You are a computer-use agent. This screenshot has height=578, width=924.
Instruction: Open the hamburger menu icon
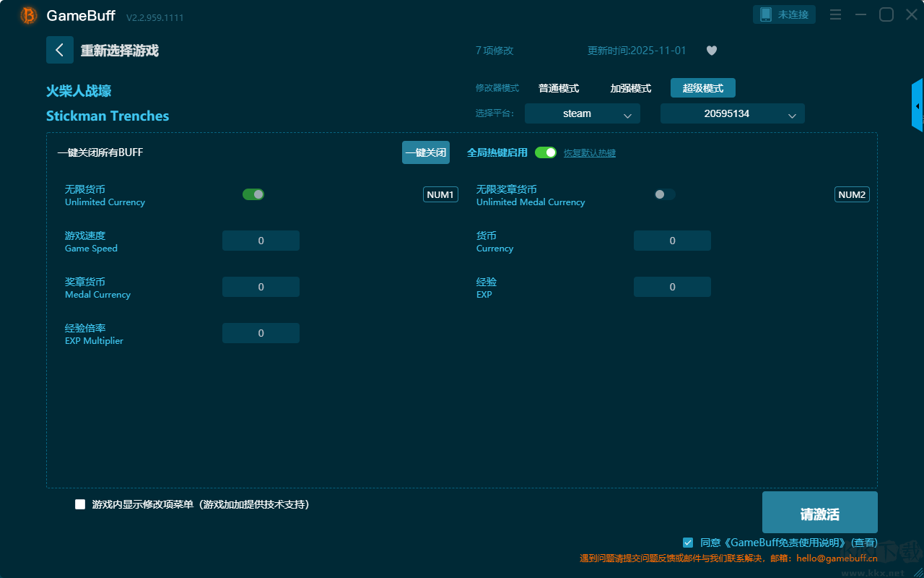[x=835, y=15]
